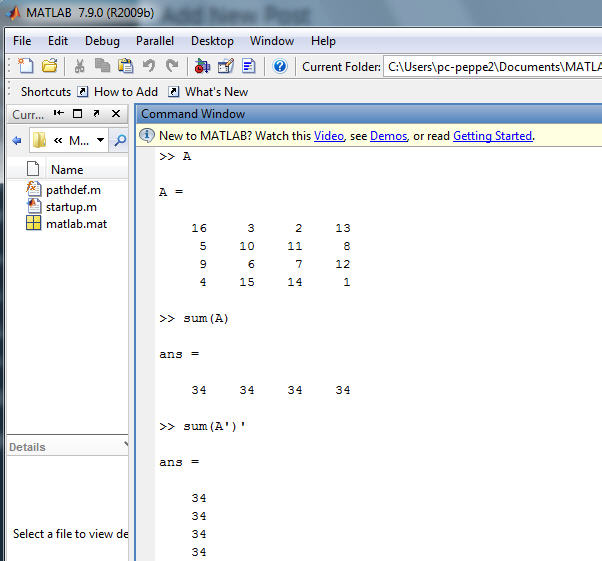The image size is (602, 561).
Task: Expand parent folders via « chevron
Action: pos(58,141)
